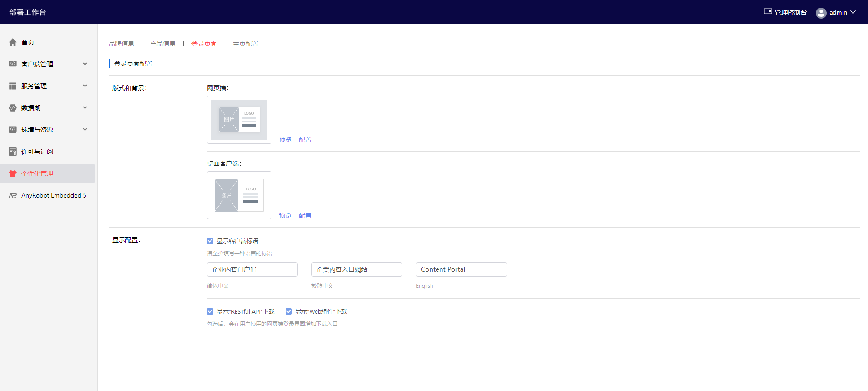The image size is (868, 391).
Task: Uncheck 显示"Web组件"下载 checkbox
Action: pyautogui.click(x=289, y=311)
